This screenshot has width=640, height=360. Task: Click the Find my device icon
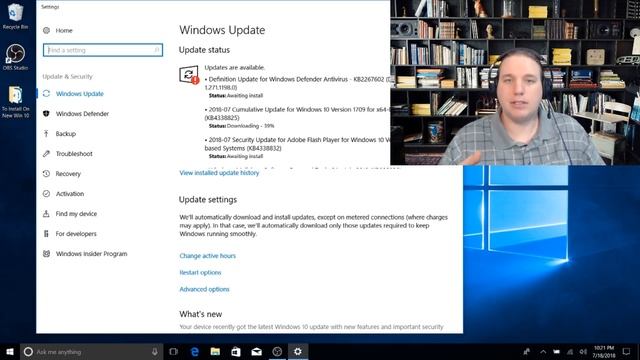(47, 213)
